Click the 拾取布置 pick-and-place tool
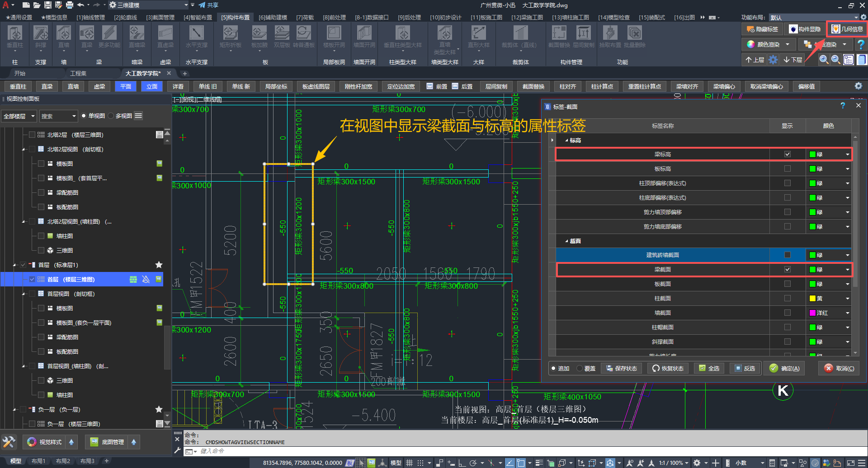Viewport: 868px width, 468px height. click(x=610, y=36)
